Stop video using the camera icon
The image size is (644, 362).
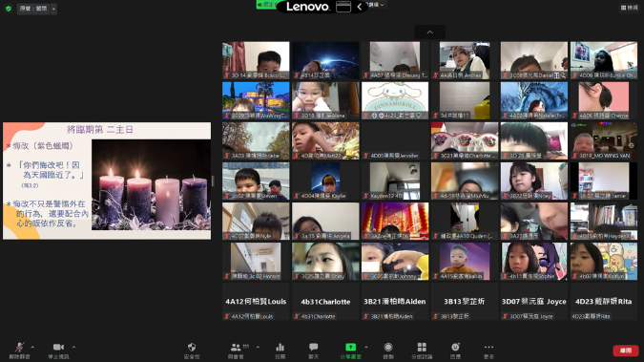(58, 351)
